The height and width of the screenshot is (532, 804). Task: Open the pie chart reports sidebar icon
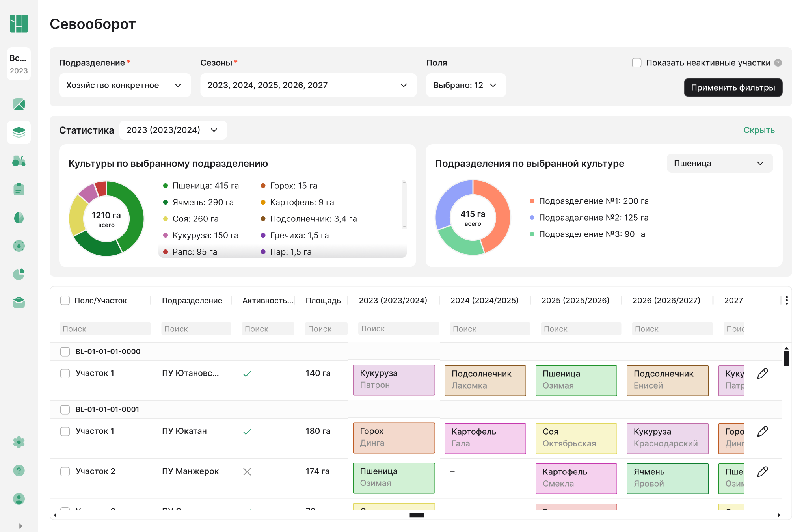[x=19, y=274]
